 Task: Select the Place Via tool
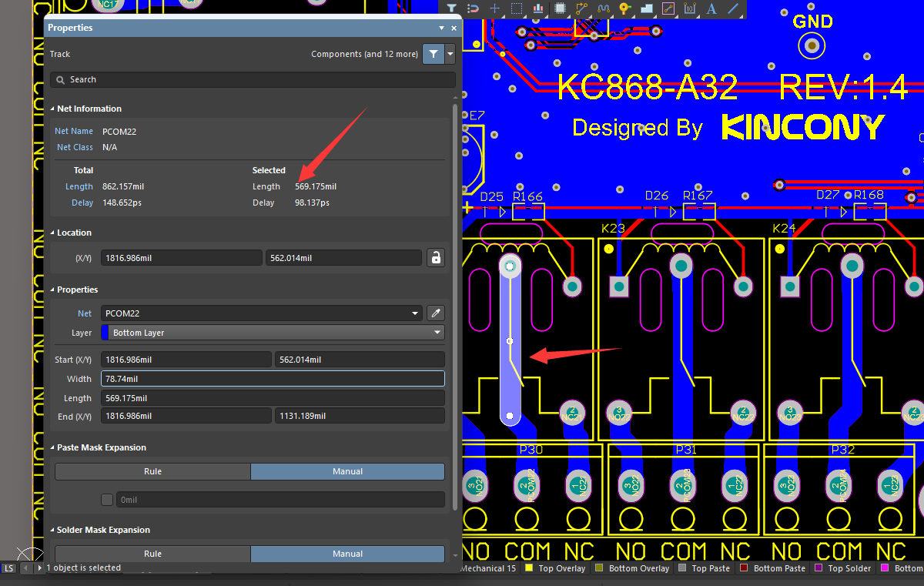coord(624,9)
